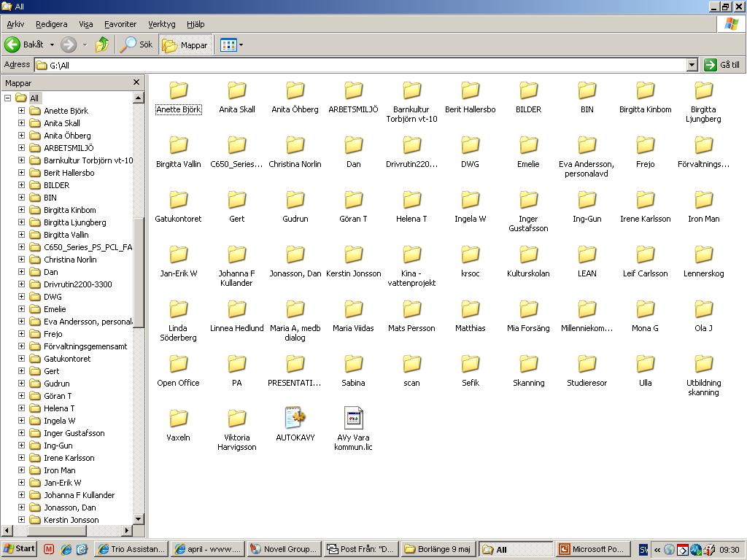Open the Sök search tool
The image size is (747, 560).
tap(136, 44)
